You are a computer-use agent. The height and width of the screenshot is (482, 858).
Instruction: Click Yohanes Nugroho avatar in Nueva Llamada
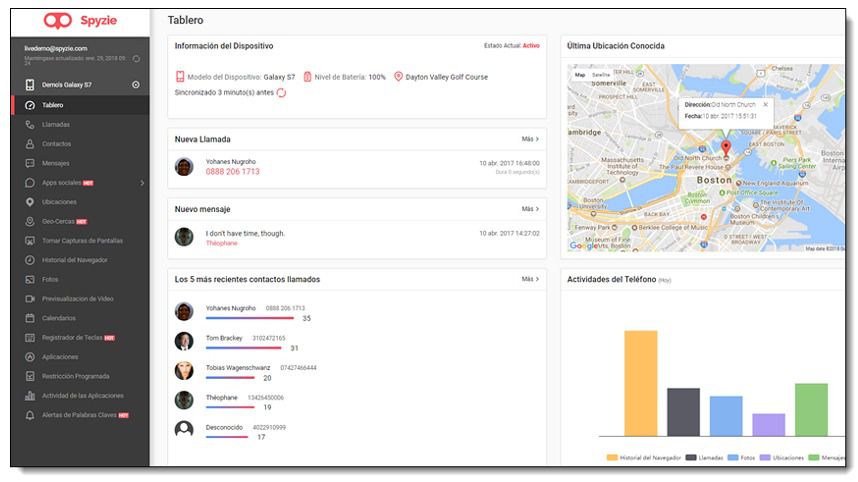184,166
